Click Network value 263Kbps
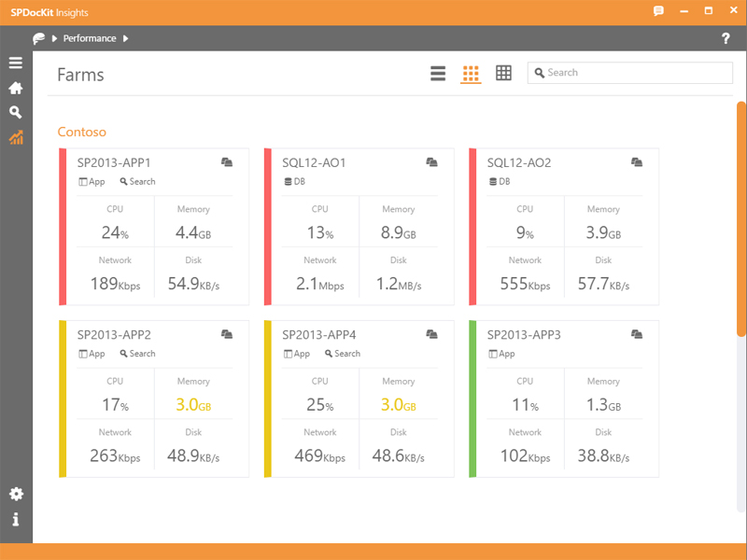Screen dimensions: 747x560 point(115,455)
